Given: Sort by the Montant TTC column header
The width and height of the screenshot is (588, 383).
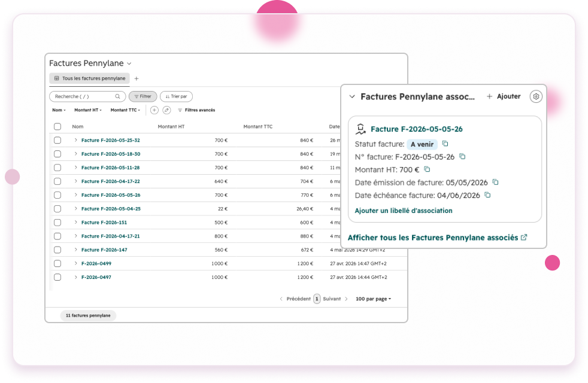Looking at the screenshot, I should pos(258,127).
